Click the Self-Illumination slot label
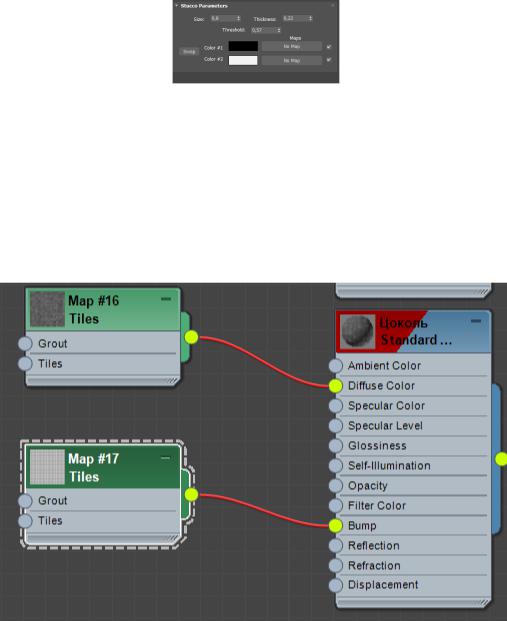Viewport: 507px width, 621px height. pos(389,466)
